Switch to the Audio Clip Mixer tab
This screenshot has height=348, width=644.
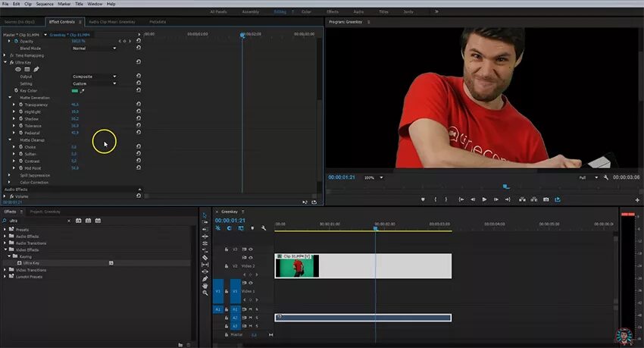[111, 22]
